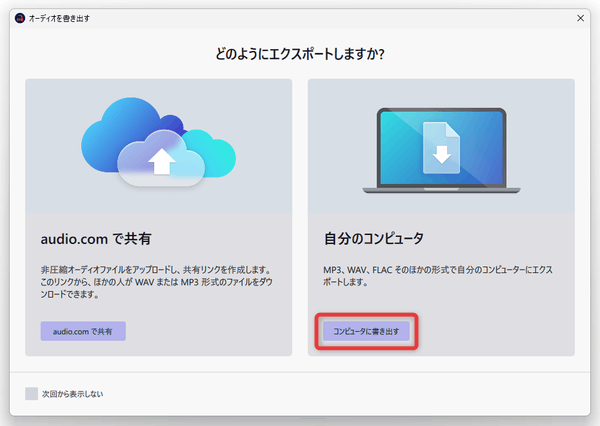Click the 自分のコンピュータ heading
This screenshot has height=426, width=600.
(x=373, y=238)
